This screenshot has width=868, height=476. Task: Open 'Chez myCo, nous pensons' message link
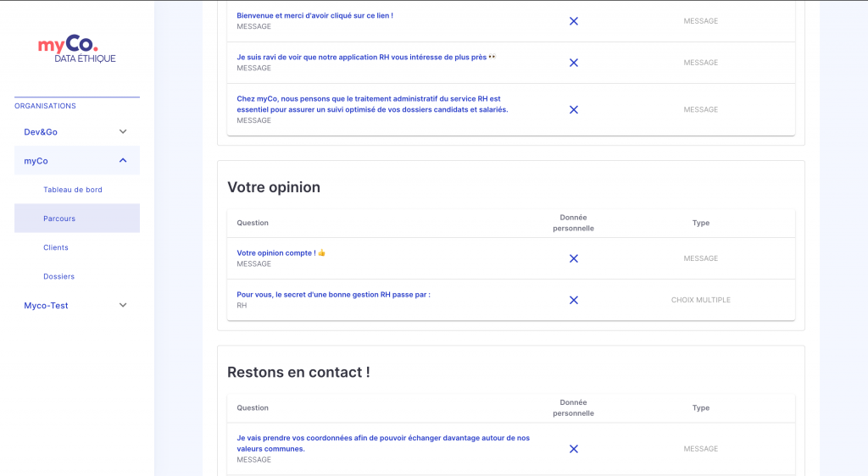pos(372,104)
